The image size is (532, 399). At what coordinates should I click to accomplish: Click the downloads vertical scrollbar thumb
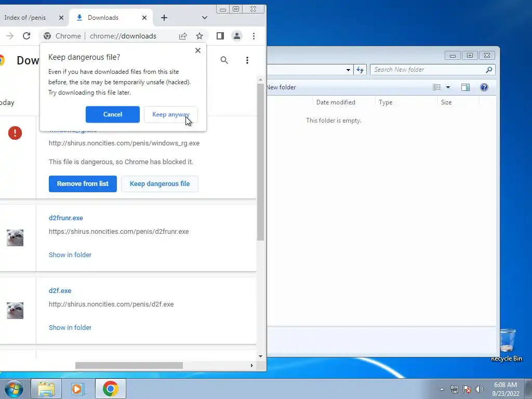tap(260, 162)
